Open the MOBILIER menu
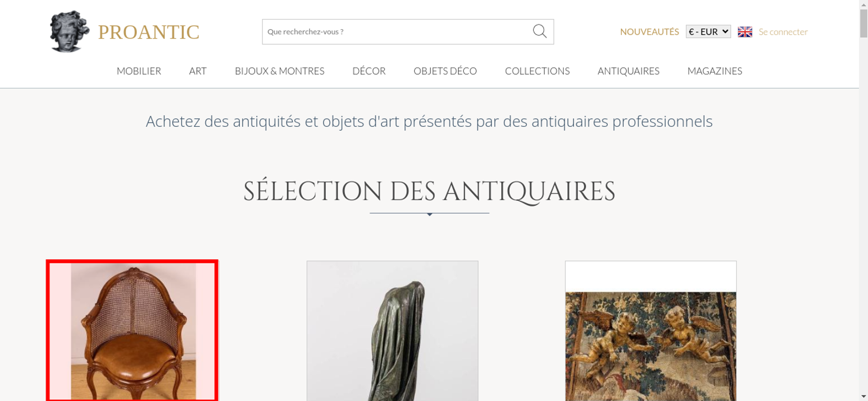This screenshot has width=868, height=401. (139, 71)
